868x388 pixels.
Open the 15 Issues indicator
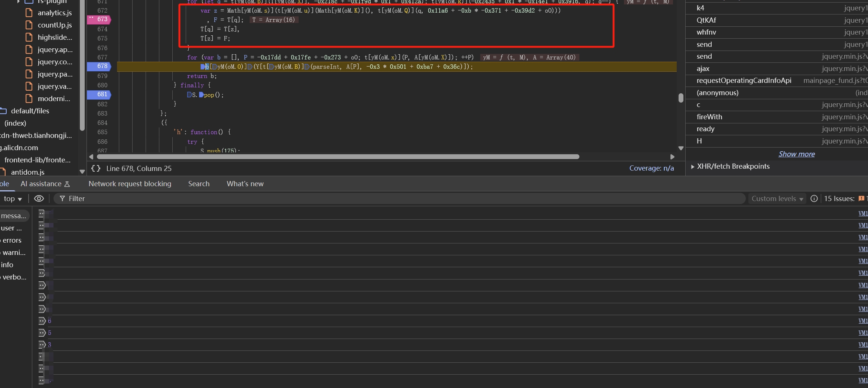pos(845,198)
